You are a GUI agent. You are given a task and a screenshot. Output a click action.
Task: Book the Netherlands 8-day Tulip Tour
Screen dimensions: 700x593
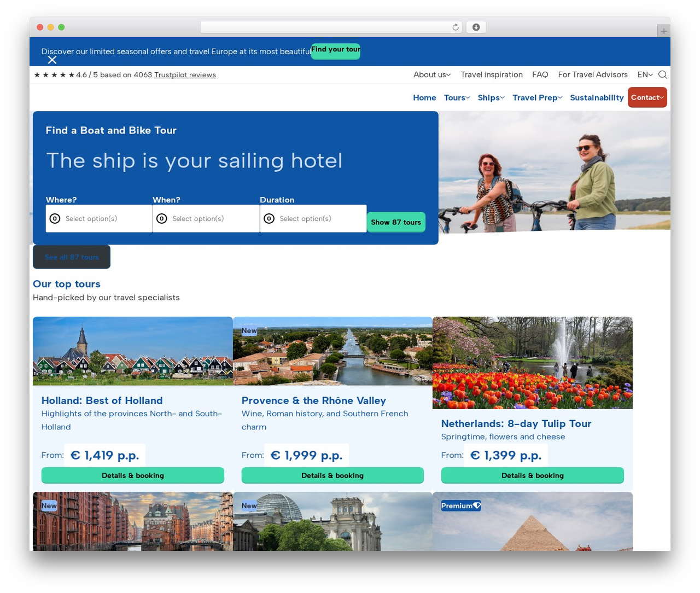533,475
